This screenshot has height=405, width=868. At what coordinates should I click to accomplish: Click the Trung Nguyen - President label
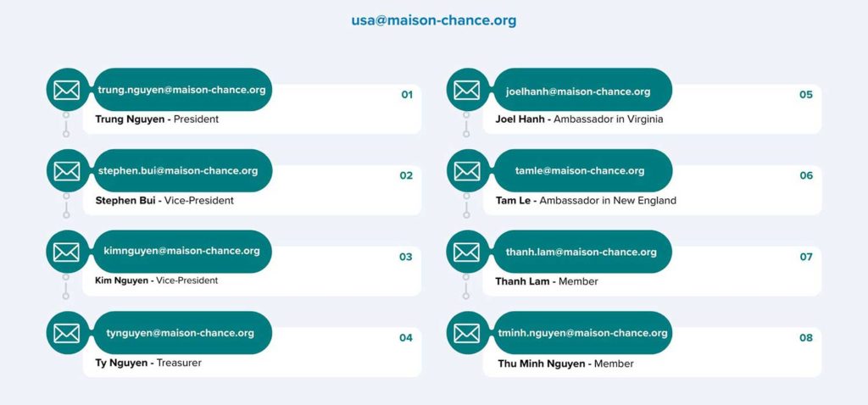click(x=157, y=119)
